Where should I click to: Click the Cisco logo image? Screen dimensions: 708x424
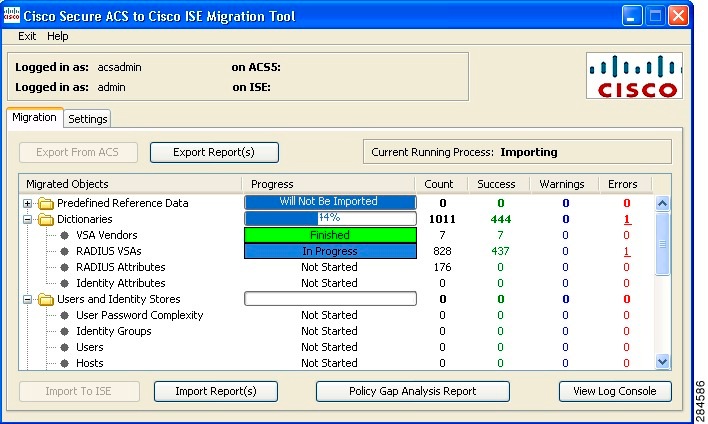pos(634,76)
